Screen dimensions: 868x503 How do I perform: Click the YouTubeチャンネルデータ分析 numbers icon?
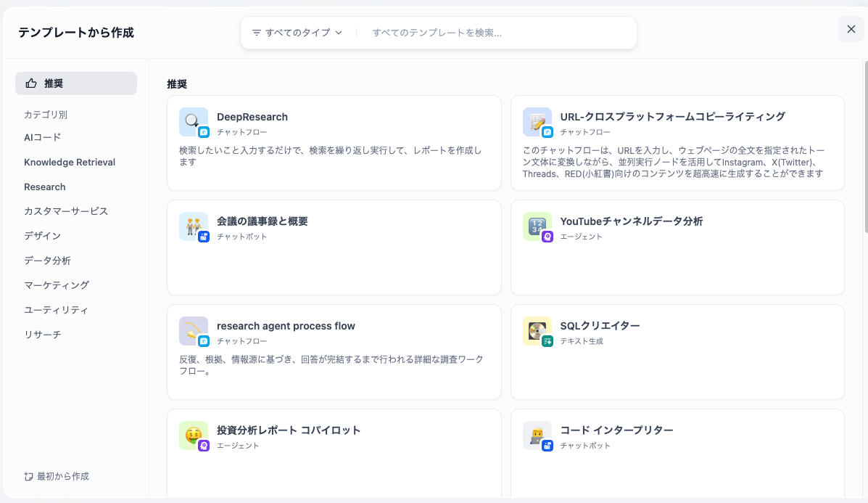click(537, 226)
